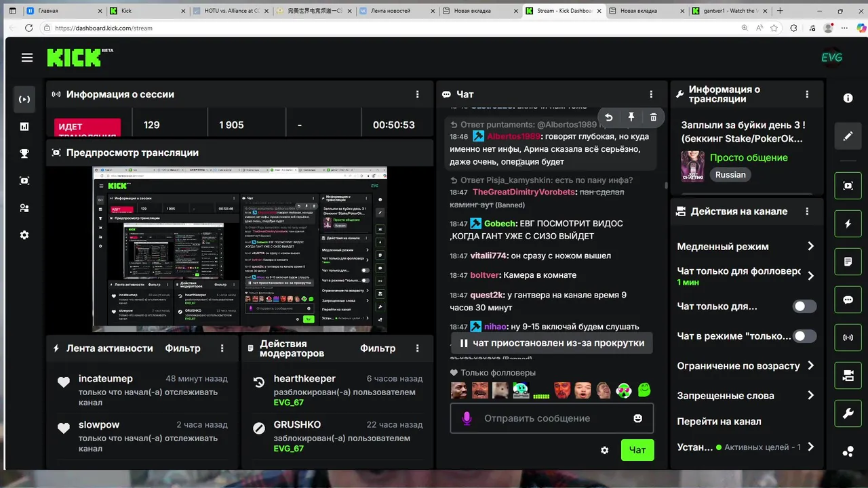Click the info icon in right sidebar
The image size is (868, 488).
[848, 98]
